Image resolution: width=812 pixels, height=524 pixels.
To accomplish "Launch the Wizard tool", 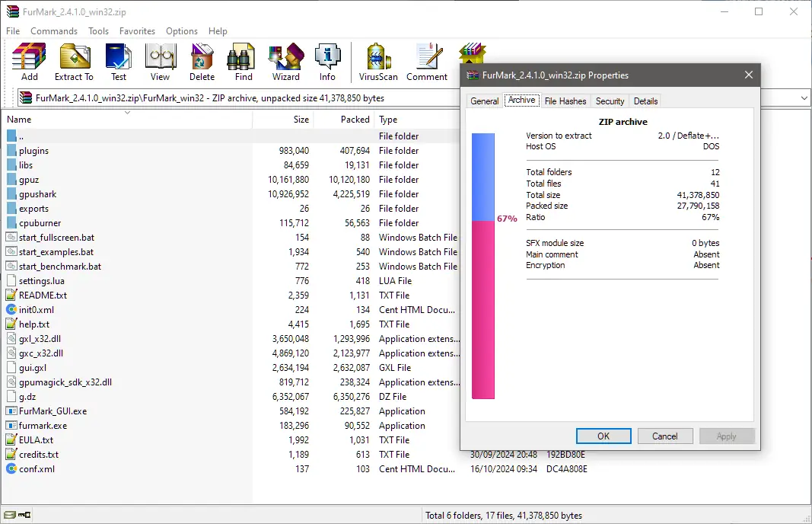I will [286, 62].
